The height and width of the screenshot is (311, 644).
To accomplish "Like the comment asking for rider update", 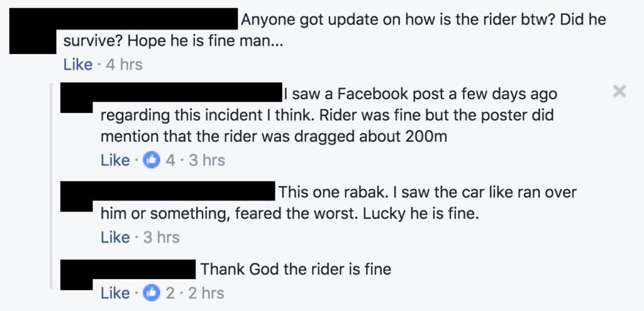I will pos(77,64).
